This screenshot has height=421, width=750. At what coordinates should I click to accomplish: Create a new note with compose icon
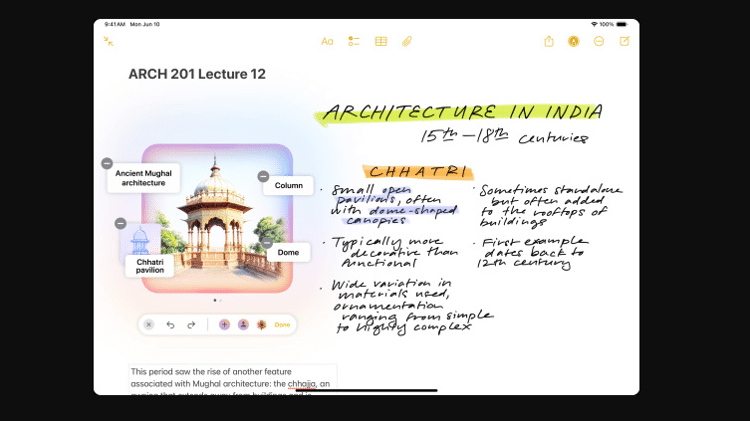coord(625,41)
